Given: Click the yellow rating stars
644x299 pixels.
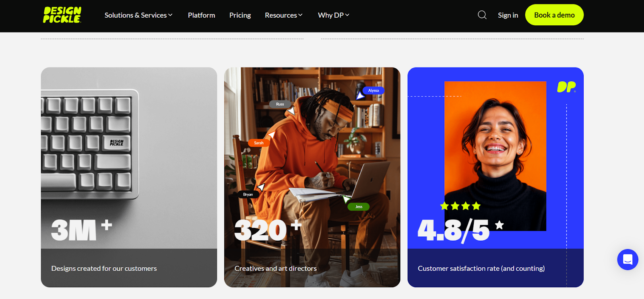Looking at the screenshot, I should [x=460, y=206].
